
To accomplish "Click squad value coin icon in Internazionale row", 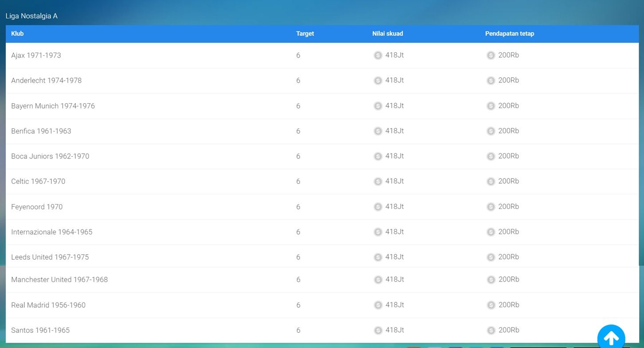I will tap(378, 232).
